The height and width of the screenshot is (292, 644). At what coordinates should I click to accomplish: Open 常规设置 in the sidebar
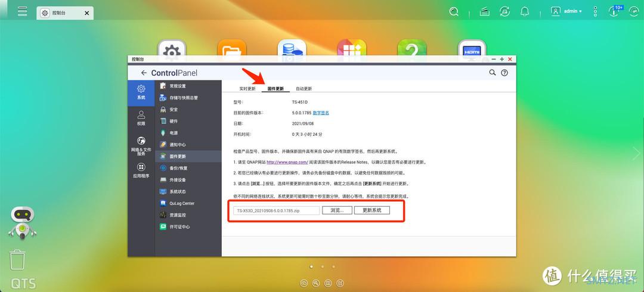click(x=188, y=86)
